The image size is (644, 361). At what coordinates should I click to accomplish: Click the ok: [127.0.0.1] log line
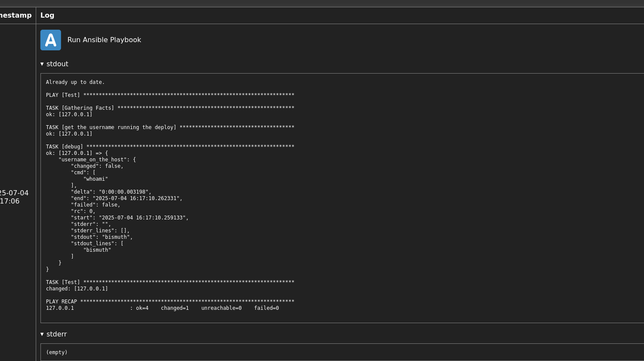click(x=69, y=114)
